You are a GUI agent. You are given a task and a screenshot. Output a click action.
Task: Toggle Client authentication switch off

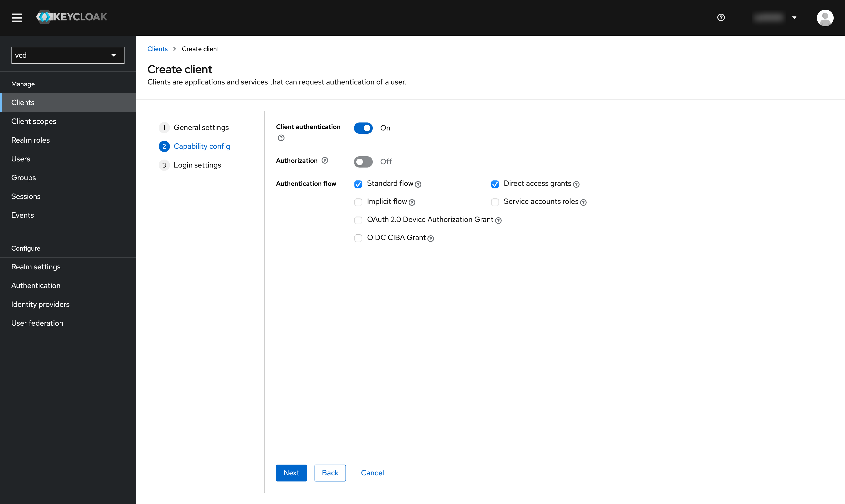tap(363, 127)
